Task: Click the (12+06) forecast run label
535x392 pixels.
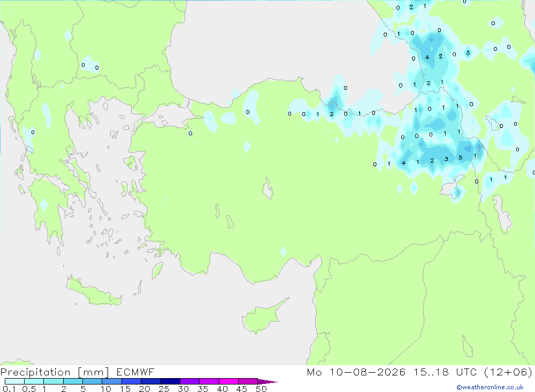Action: [x=508, y=372]
